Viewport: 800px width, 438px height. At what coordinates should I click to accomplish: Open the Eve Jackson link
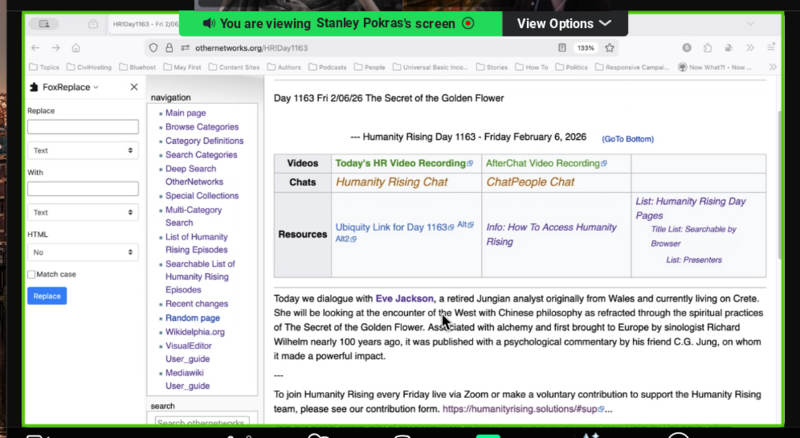point(404,299)
